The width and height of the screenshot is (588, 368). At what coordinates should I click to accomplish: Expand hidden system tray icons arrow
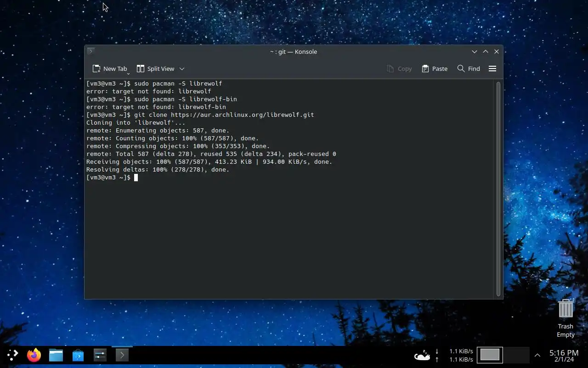[x=537, y=355]
